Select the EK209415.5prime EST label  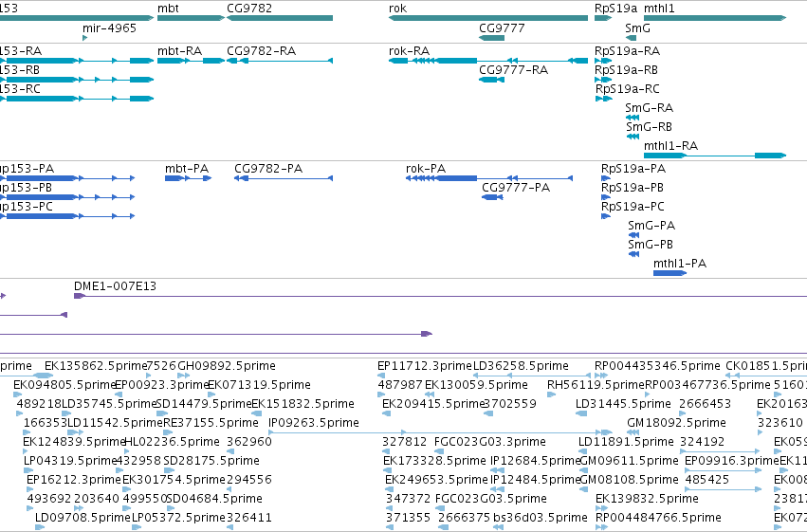click(432, 404)
